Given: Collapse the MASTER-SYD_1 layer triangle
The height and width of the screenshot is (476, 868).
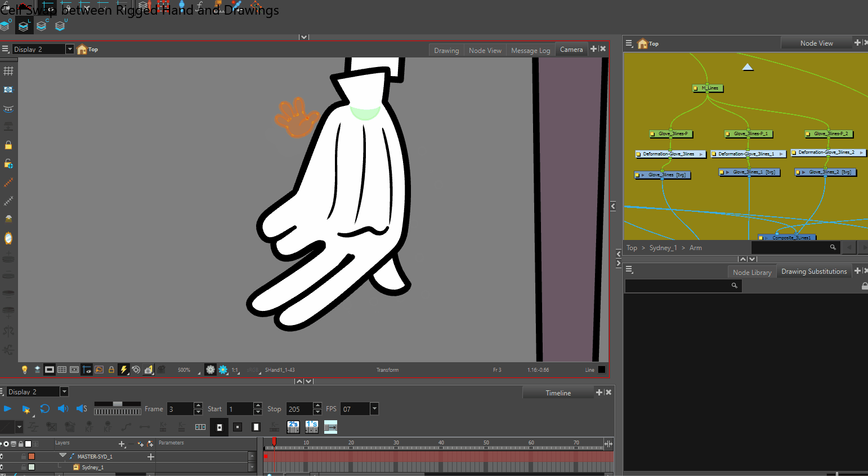Looking at the screenshot, I should pyautogui.click(x=62, y=455).
